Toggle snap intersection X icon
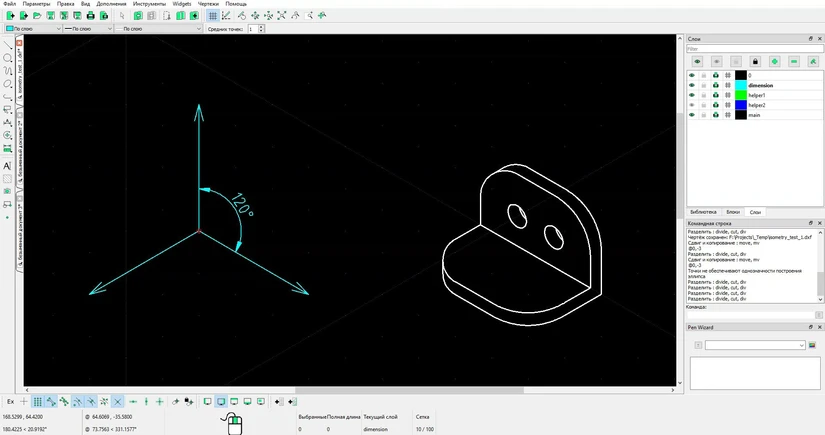 tap(117, 401)
